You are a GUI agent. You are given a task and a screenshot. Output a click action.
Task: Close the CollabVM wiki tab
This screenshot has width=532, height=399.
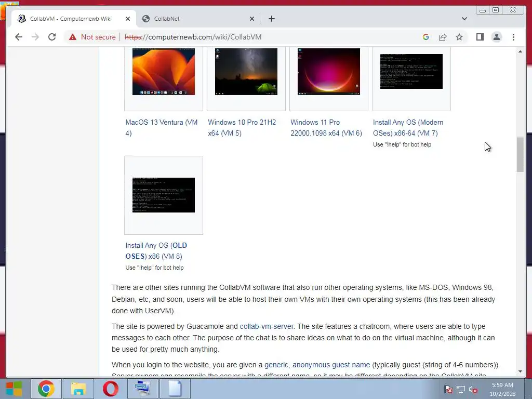coord(128,19)
